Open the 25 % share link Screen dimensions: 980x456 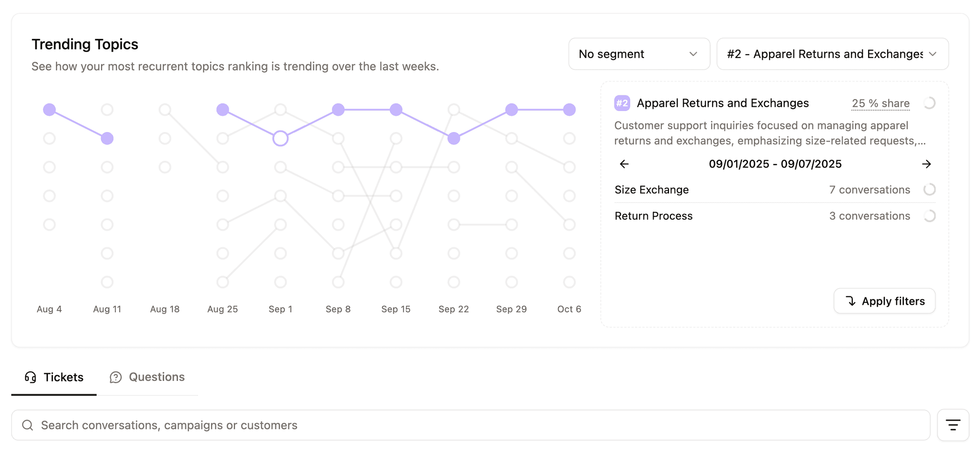tap(880, 103)
